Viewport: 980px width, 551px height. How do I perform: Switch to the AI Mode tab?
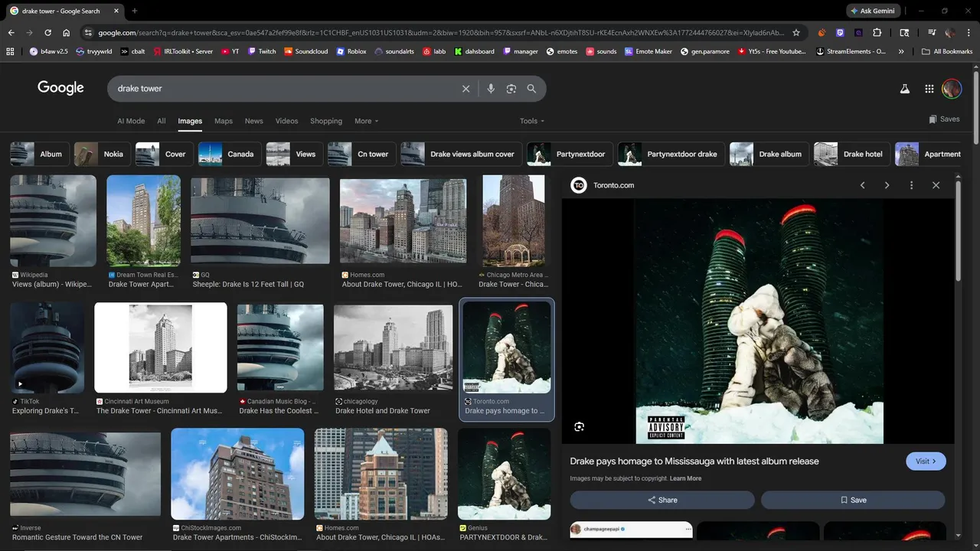[131, 121]
